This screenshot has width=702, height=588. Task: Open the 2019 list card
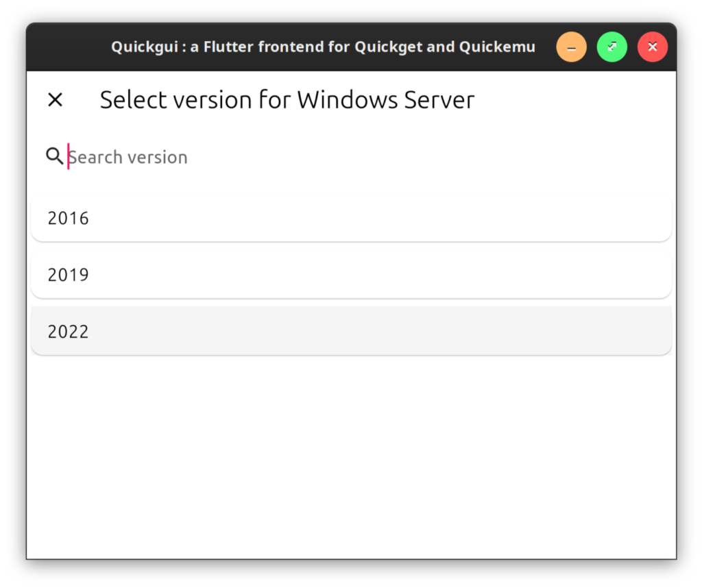coord(351,275)
